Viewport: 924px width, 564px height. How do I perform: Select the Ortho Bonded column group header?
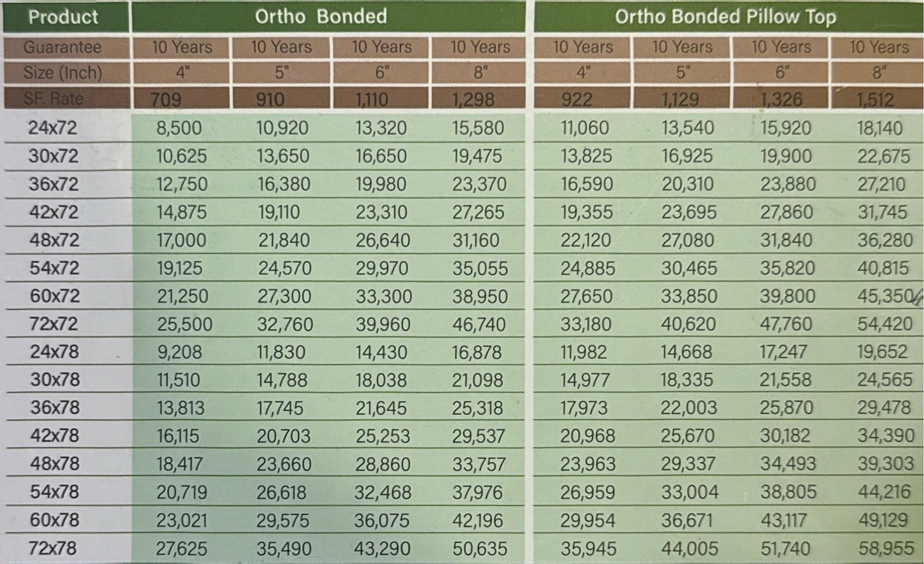pyautogui.click(x=321, y=17)
